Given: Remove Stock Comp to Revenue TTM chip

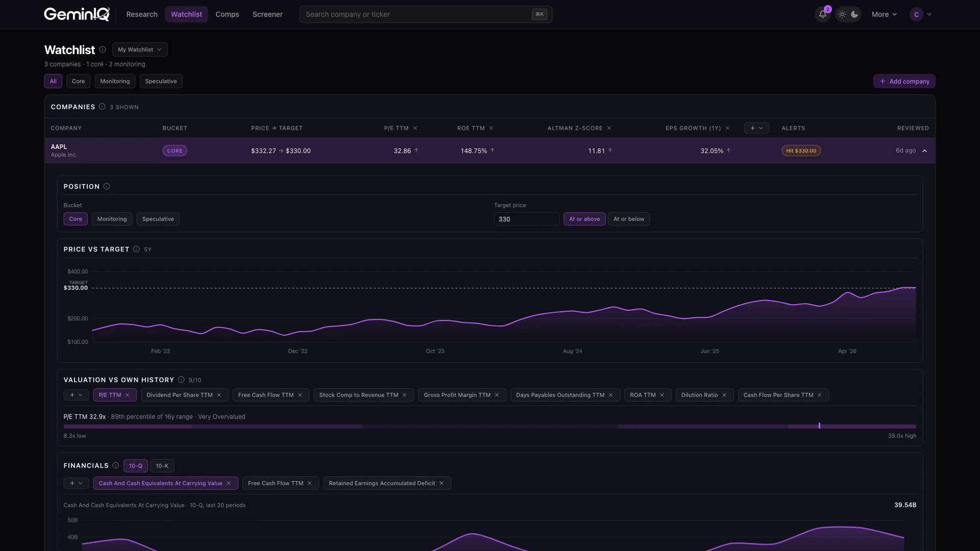Looking at the screenshot, I should (x=404, y=395).
